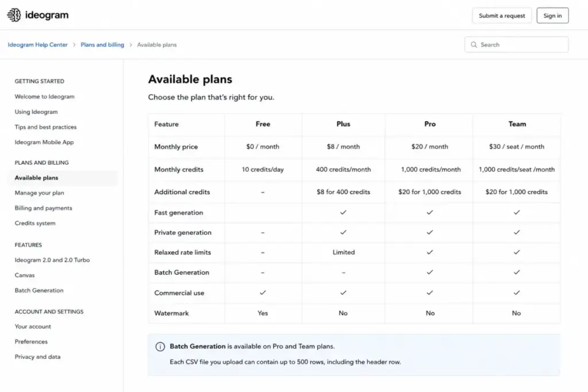Click the info icon in Batch Generation note
Image resolution: width=588 pixels, height=392 pixels.
coord(160,347)
